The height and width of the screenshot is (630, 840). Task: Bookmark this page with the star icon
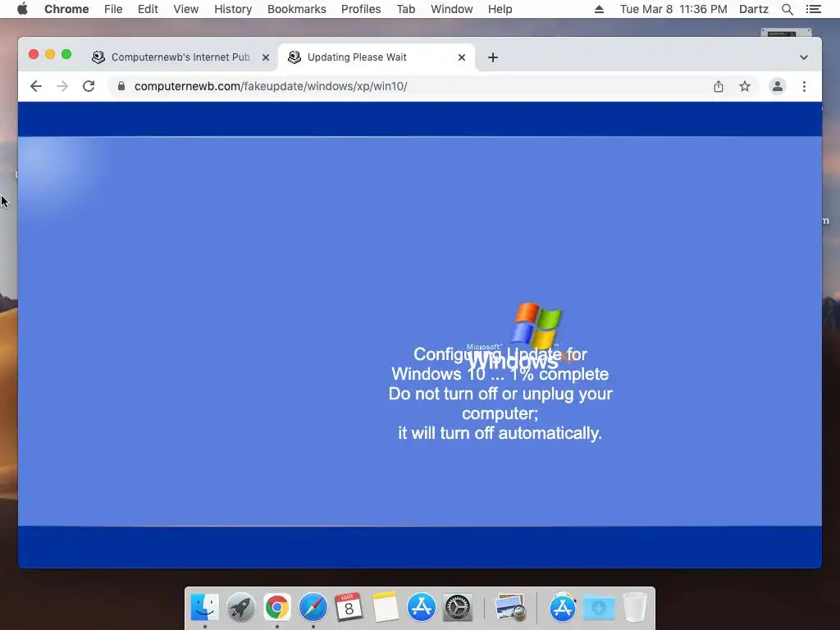745,86
